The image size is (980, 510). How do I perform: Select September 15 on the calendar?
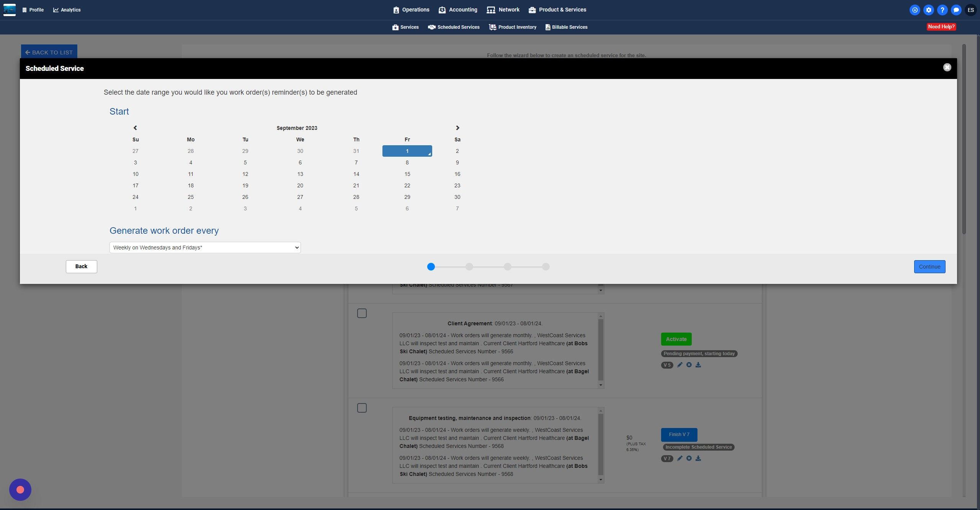(407, 174)
